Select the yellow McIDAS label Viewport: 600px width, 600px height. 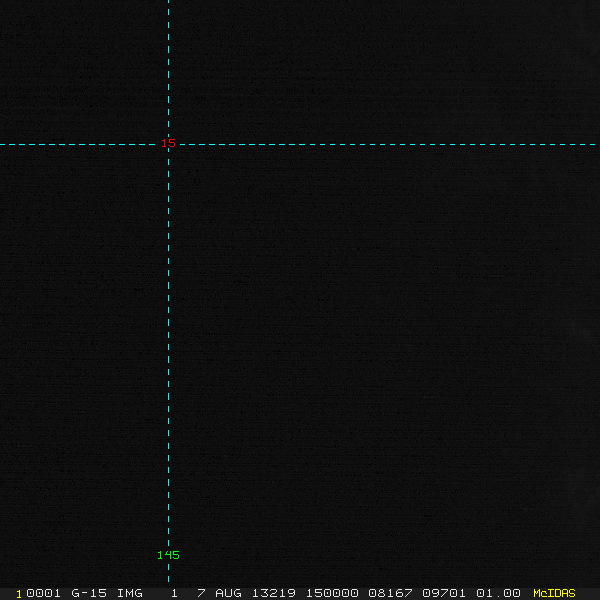pos(554,593)
